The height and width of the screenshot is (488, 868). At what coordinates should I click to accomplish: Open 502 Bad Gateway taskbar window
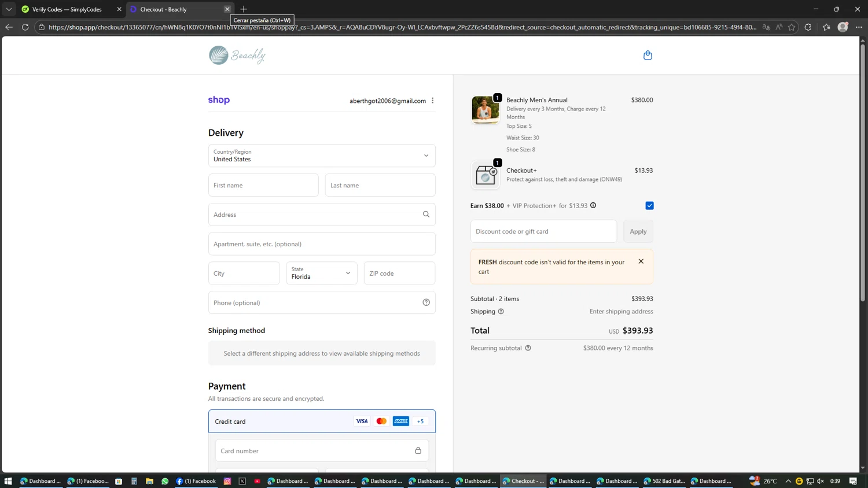[664, 481]
